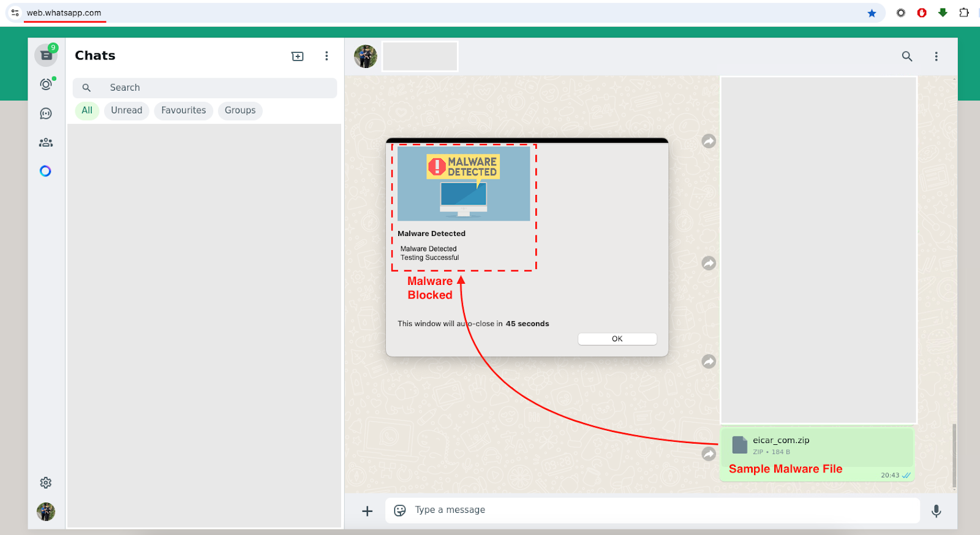The width and height of the screenshot is (980, 535).
Task: Open the conversation three-dot menu
Action: 936,56
